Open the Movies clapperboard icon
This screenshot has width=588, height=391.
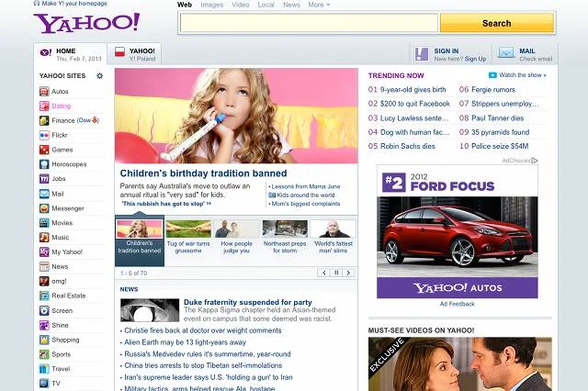pyautogui.click(x=44, y=223)
